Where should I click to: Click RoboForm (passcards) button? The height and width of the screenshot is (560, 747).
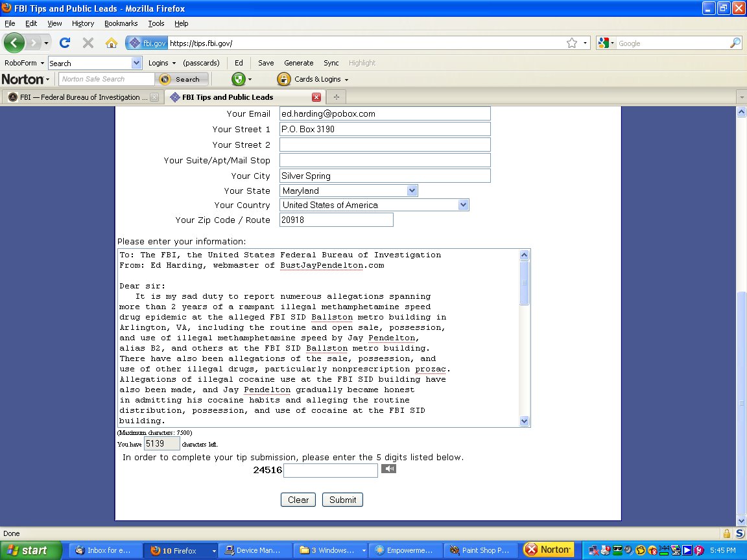tap(201, 63)
